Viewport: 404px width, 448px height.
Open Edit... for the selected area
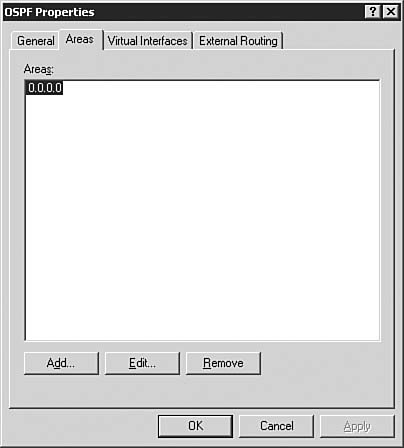142,363
